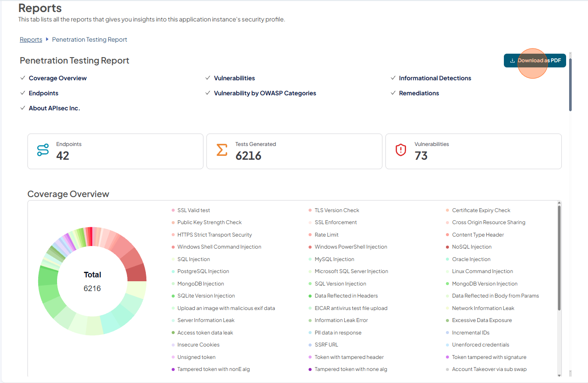The height and width of the screenshot is (383, 588).
Task: Click the Total 6216 label inside the donut
Action: click(x=92, y=282)
